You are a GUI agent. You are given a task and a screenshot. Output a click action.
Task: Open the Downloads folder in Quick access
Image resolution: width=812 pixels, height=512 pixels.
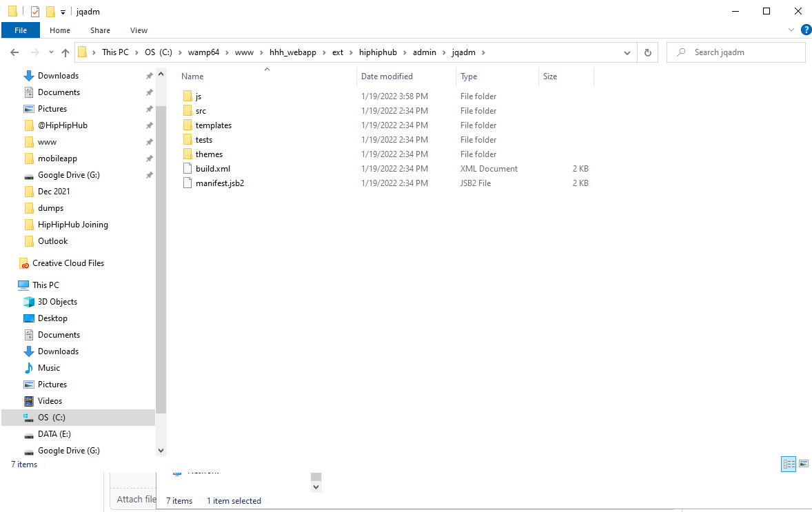coord(57,75)
